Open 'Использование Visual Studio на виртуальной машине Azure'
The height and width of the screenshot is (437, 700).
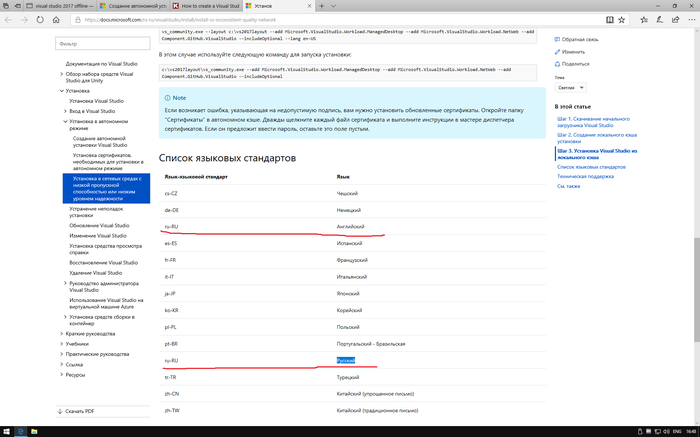(x=106, y=304)
